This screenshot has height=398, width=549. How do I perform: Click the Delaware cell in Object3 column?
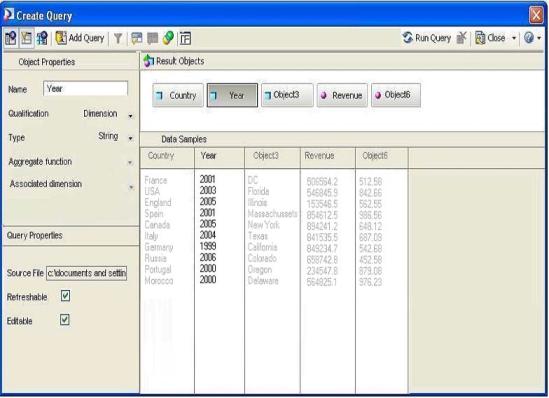point(263,281)
